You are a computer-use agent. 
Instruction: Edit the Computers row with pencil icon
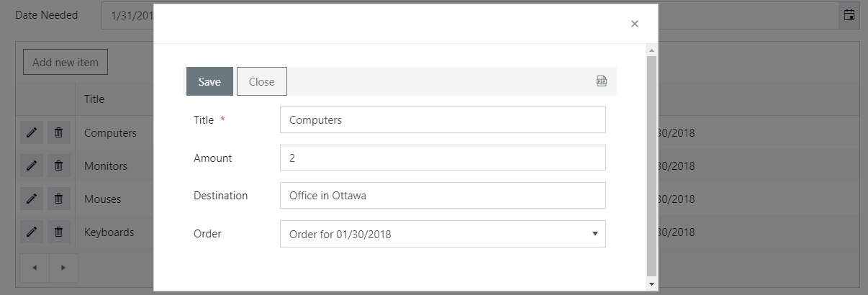(x=31, y=132)
